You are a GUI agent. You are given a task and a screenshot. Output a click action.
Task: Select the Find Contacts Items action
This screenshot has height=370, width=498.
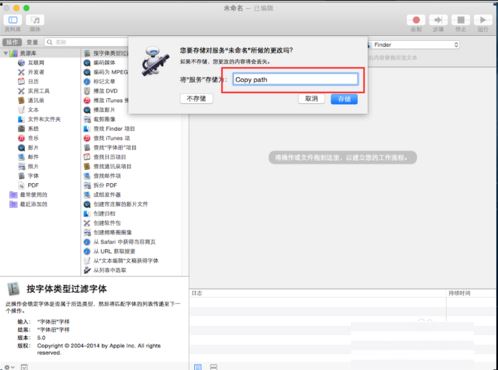click(112, 166)
